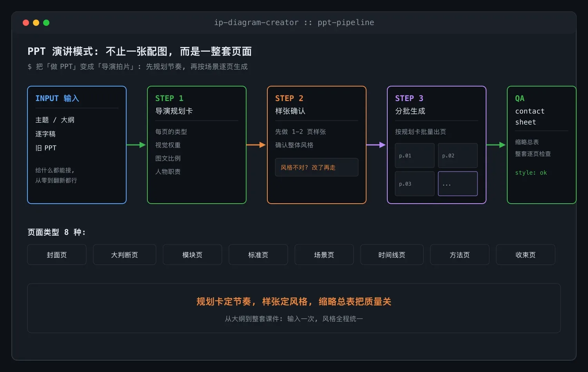Screen dimensions: 588x372
Task: Pick the 标准页 page type chip
Action: (x=258, y=255)
